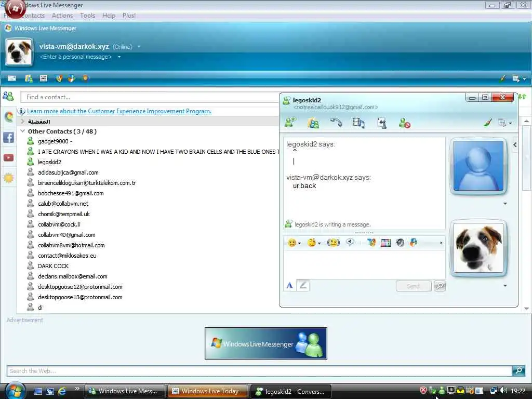This screenshot has width=532, height=399.
Task: Click the voice clip icon
Action: click(x=350, y=242)
